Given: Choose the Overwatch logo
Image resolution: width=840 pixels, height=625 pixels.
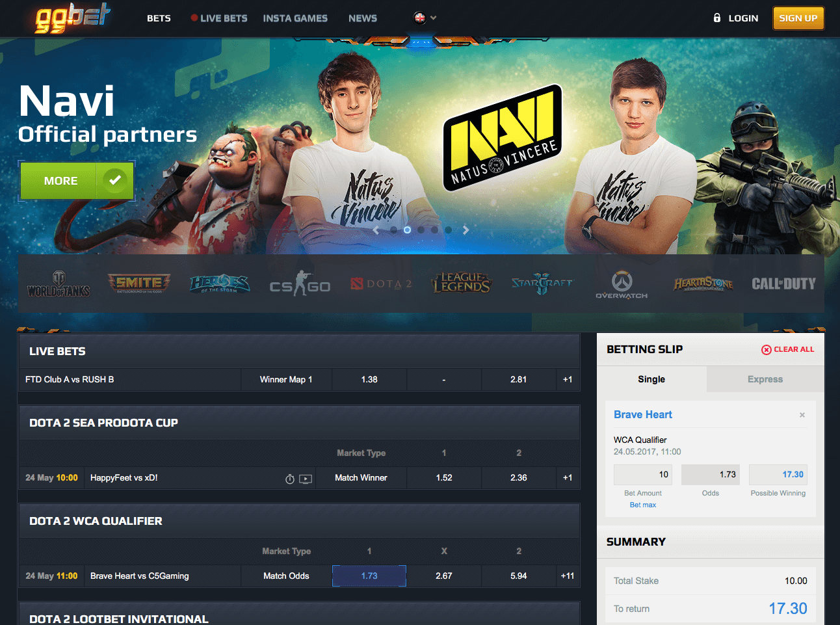Looking at the screenshot, I should tap(622, 285).
